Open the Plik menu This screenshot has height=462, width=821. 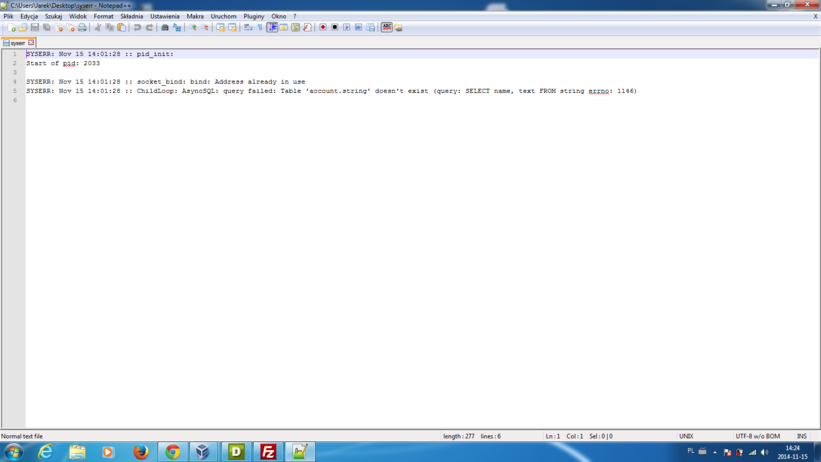[x=8, y=16]
